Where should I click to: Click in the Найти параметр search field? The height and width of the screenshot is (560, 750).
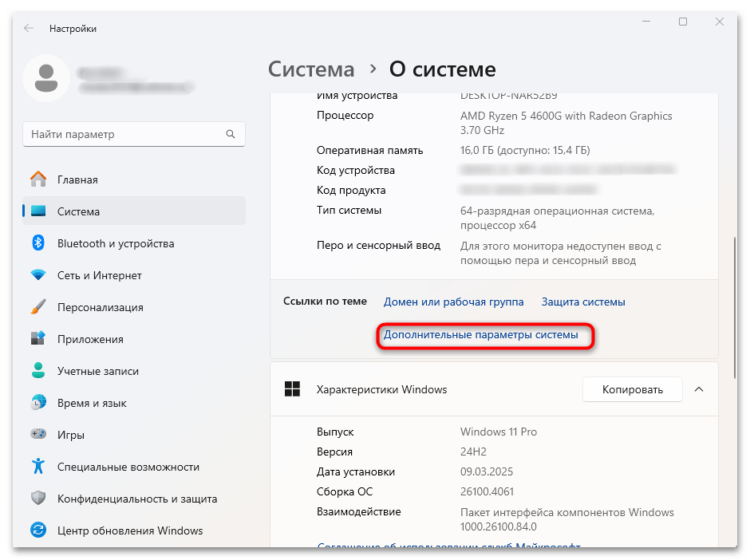point(124,135)
